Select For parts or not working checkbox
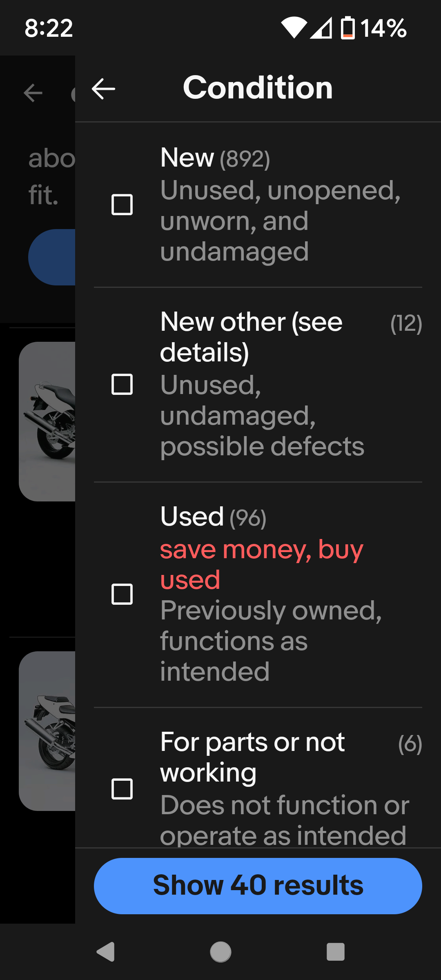Image resolution: width=441 pixels, height=980 pixels. coord(122,788)
